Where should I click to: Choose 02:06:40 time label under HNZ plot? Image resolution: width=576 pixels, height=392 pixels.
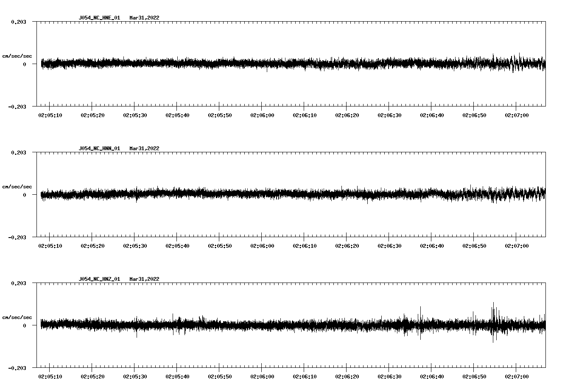[x=432, y=377]
